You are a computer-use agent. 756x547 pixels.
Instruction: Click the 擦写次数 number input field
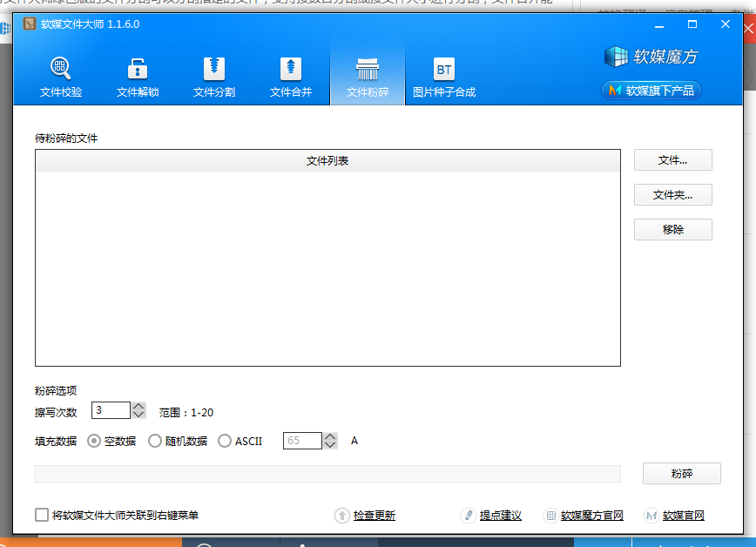pos(111,410)
